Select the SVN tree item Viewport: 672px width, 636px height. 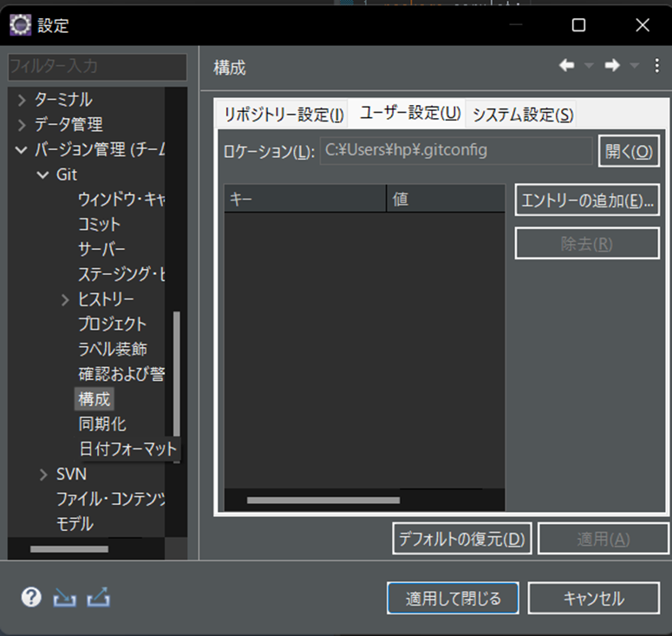click(x=72, y=475)
